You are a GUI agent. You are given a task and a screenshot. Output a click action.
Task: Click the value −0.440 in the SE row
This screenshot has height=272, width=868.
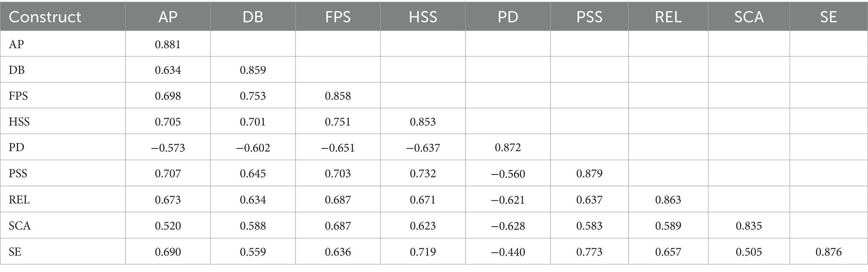[508, 252]
